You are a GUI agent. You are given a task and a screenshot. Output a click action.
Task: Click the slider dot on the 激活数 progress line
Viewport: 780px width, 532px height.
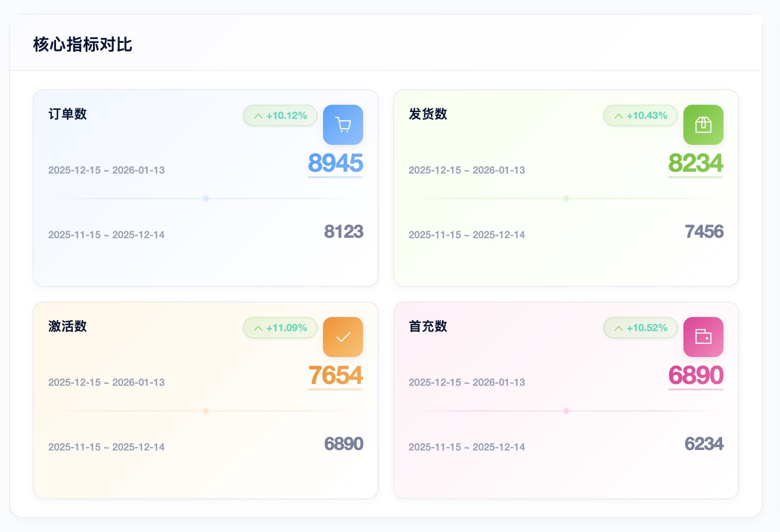tap(206, 410)
